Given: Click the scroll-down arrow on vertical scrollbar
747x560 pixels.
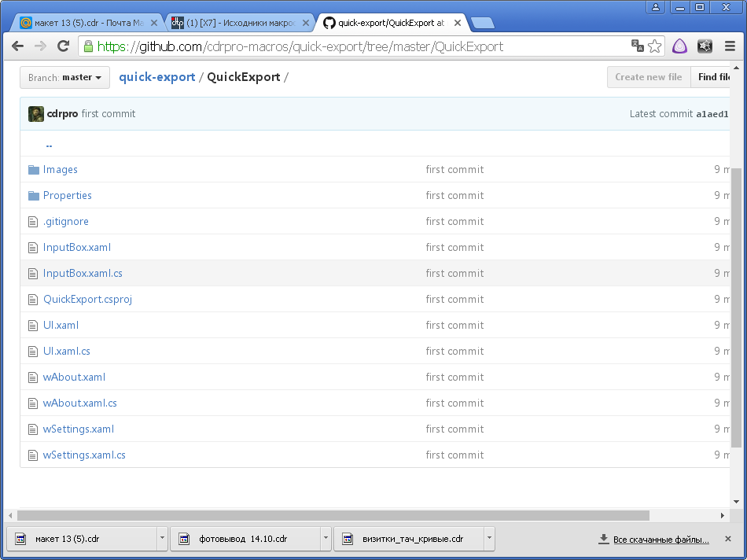Looking at the screenshot, I should [736, 501].
